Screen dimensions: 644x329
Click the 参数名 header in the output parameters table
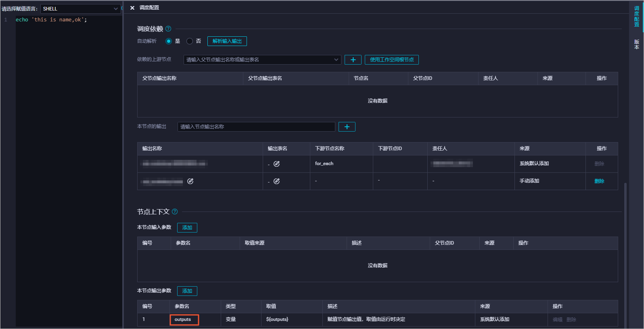click(182, 306)
